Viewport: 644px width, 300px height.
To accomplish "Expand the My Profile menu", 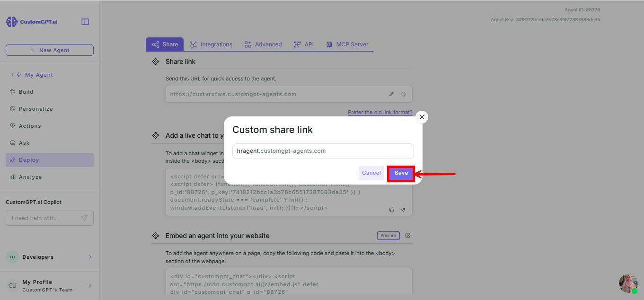I will coord(90,286).
